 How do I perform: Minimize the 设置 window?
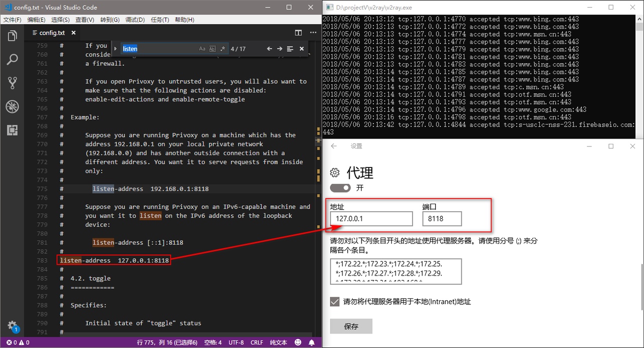coord(589,146)
